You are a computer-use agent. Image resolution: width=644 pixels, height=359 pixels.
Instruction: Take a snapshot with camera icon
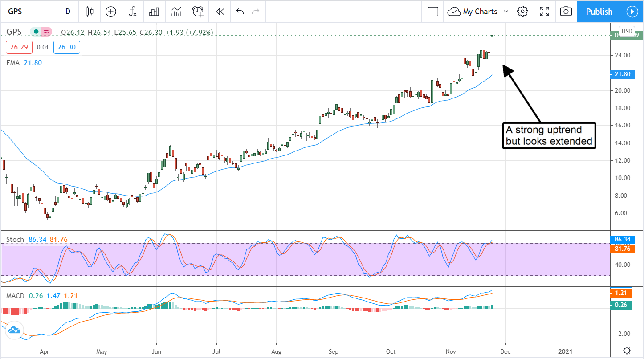click(566, 12)
